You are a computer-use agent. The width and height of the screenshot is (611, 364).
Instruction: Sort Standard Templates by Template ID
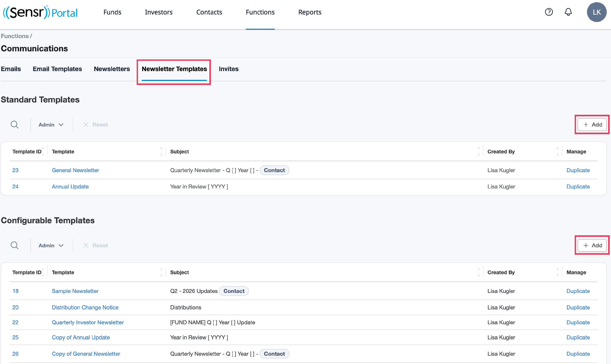(x=43, y=151)
